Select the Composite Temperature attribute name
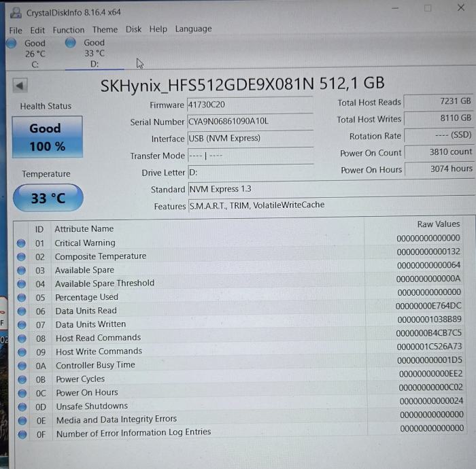Screen dimensions: 476x469 (x=101, y=256)
